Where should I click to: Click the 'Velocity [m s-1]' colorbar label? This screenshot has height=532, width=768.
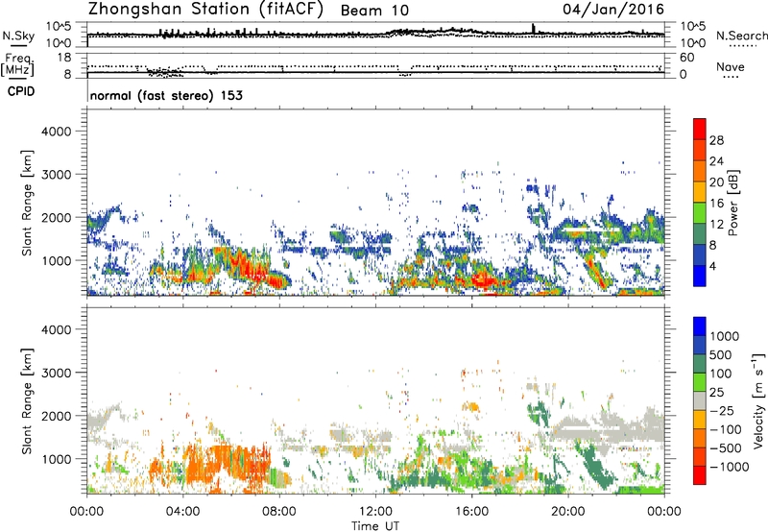(x=758, y=400)
